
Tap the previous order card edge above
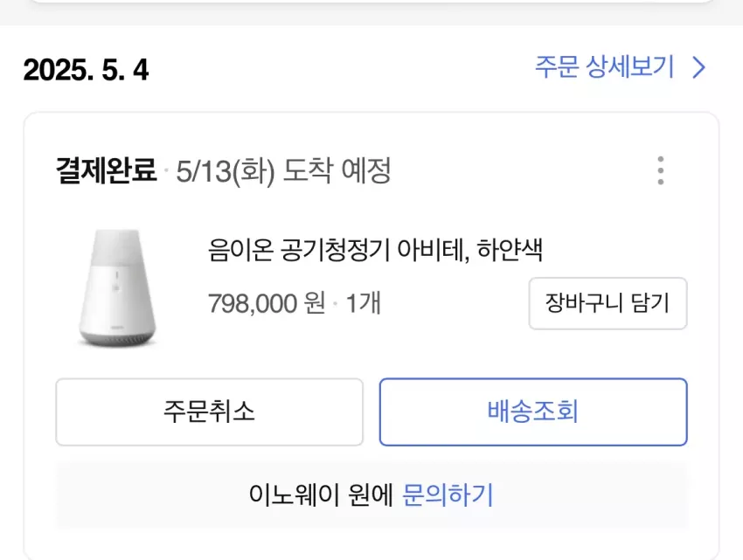pyautogui.click(x=371, y=2)
